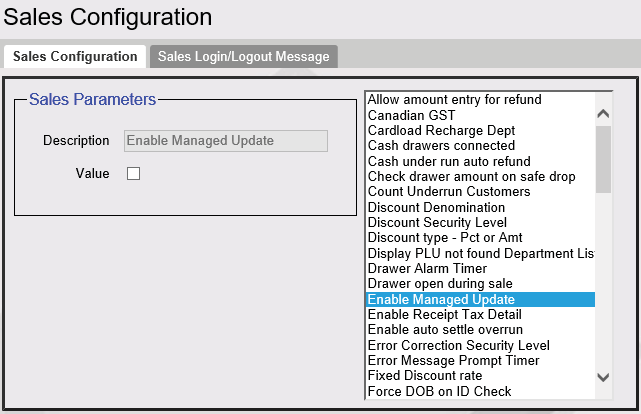
Task: Click the list scroll down arrow
Action: point(603,377)
